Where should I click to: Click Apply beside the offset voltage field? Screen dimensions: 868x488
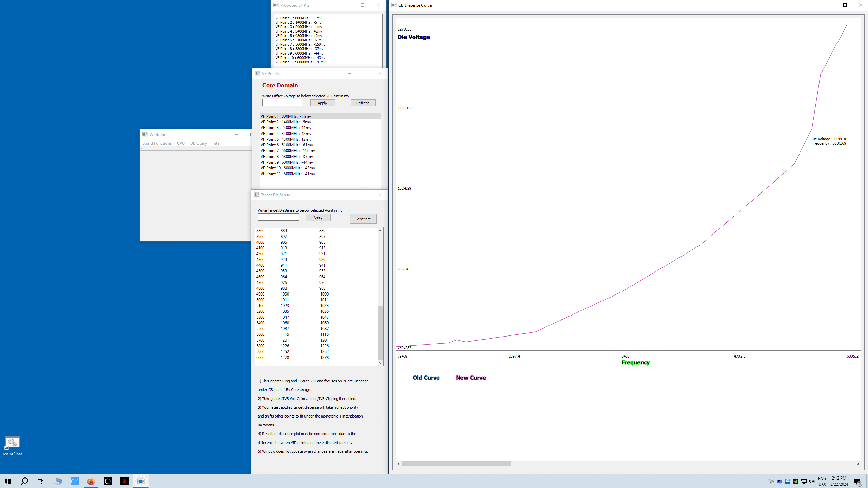(x=322, y=103)
